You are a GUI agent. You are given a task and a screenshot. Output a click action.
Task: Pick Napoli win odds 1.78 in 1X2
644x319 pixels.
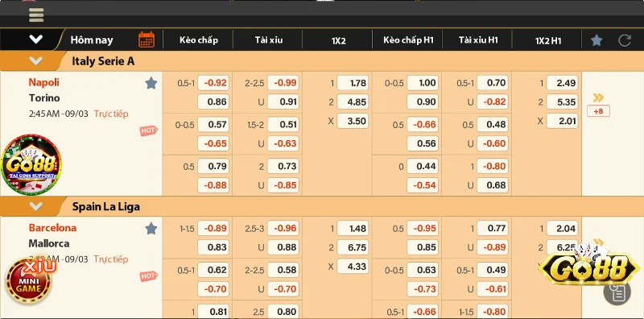[353, 83]
